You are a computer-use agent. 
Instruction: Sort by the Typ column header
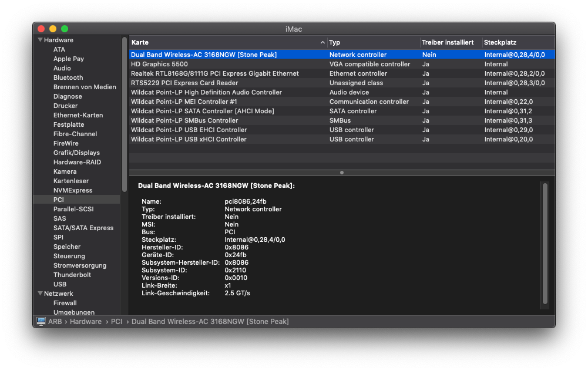tap(373, 43)
